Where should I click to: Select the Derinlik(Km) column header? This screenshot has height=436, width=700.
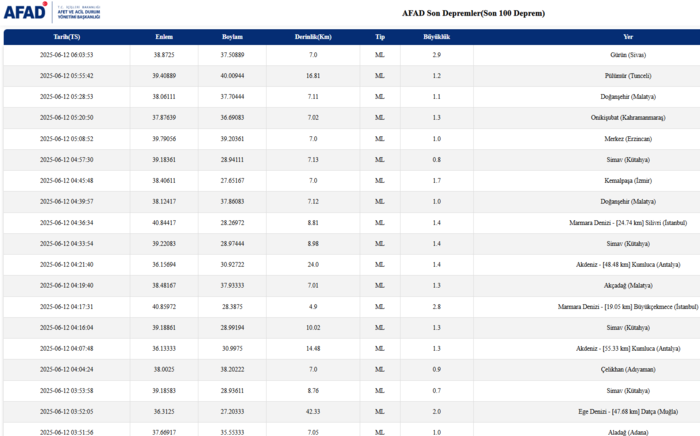click(313, 37)
